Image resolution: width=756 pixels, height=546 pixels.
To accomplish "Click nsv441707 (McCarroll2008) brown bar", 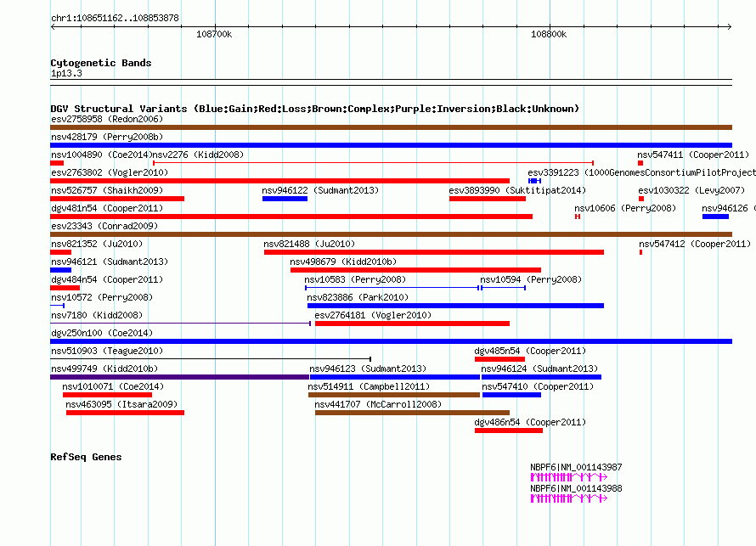I will point(412,413).
